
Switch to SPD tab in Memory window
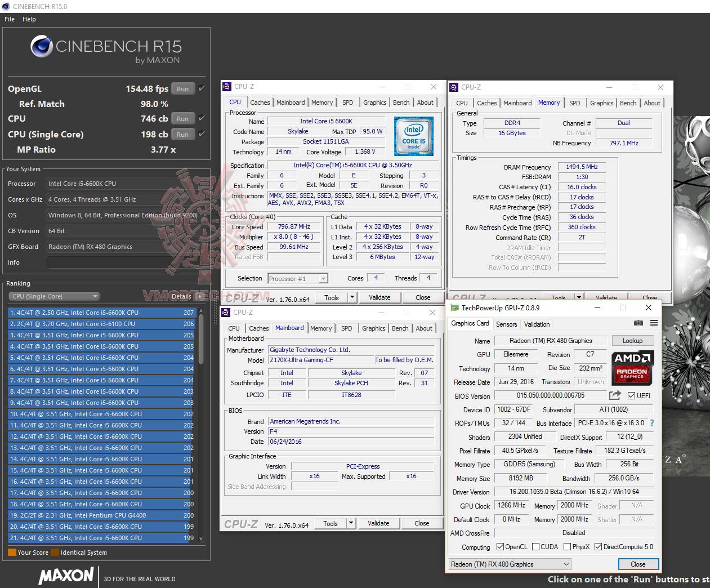point(574,103)
